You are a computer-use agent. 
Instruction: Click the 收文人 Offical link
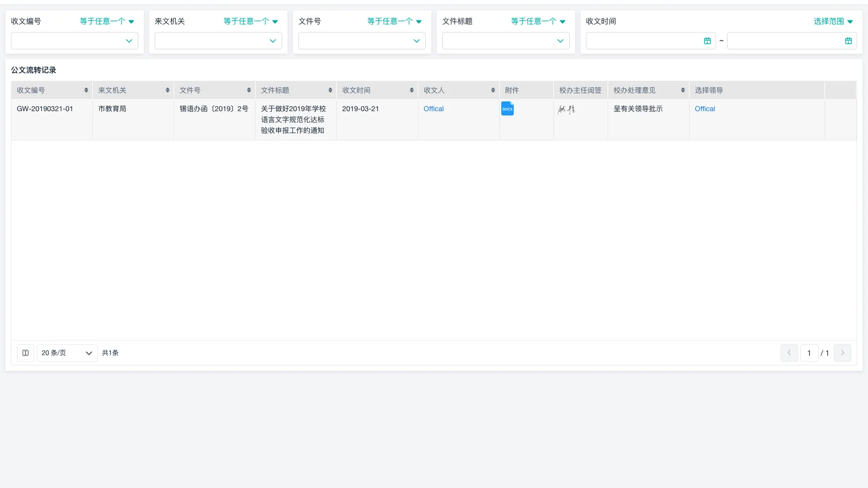pyautogui.click(x=433, y=109)
